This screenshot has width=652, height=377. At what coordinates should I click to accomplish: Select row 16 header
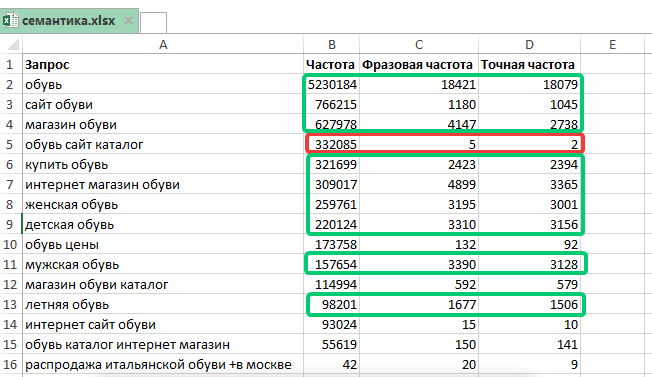click(11, 365)
